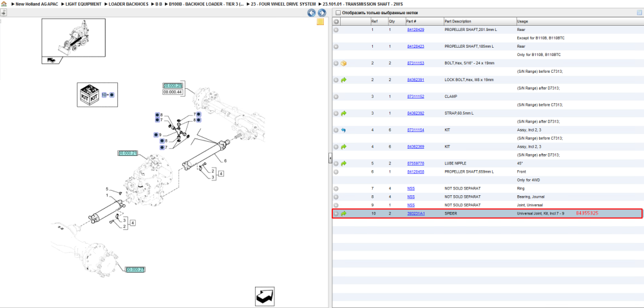The height and width of the screenshot is (308, 644).
Task: Open part number link 87311153
Action: click(x=415, y=63)
